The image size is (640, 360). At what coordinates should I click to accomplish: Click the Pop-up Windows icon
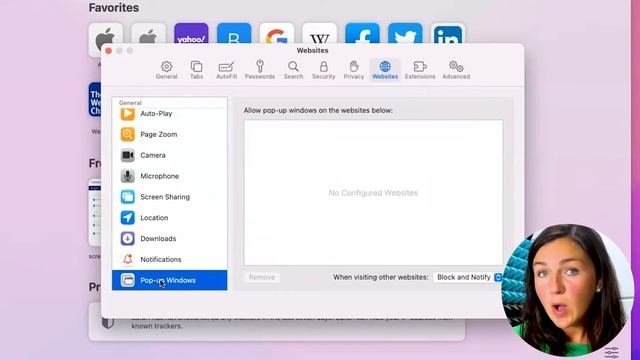pyautogui.click(x=127, y=280)
